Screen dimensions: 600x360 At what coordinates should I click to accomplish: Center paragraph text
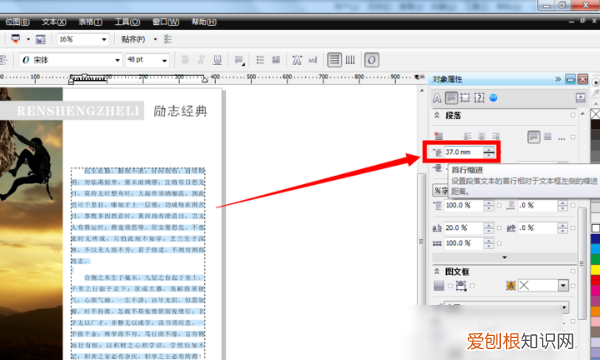pyautogui.click(x=482, y=137)
